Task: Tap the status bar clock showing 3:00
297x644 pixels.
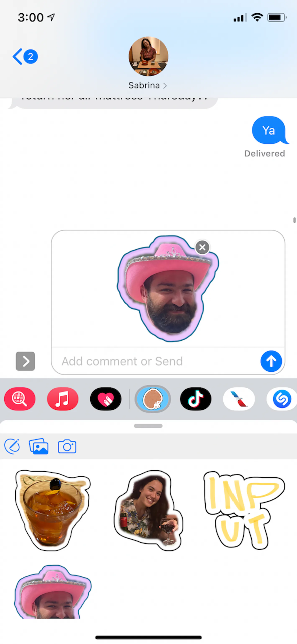Action: [x=31, y=18]
